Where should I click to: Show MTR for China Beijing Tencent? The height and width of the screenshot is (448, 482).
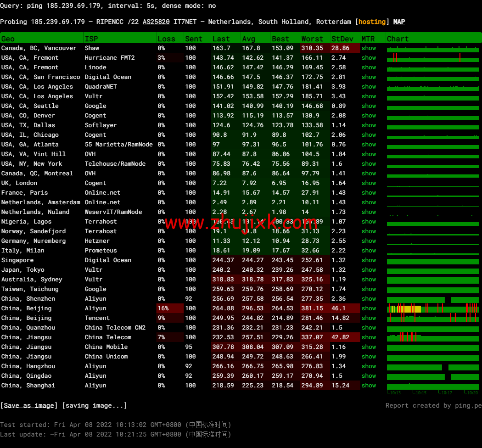coord(368,318)
